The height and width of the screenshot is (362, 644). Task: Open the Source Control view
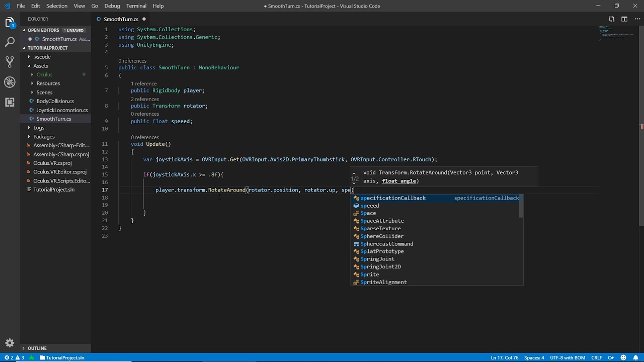pyautogui.click(x=10, y=62)
